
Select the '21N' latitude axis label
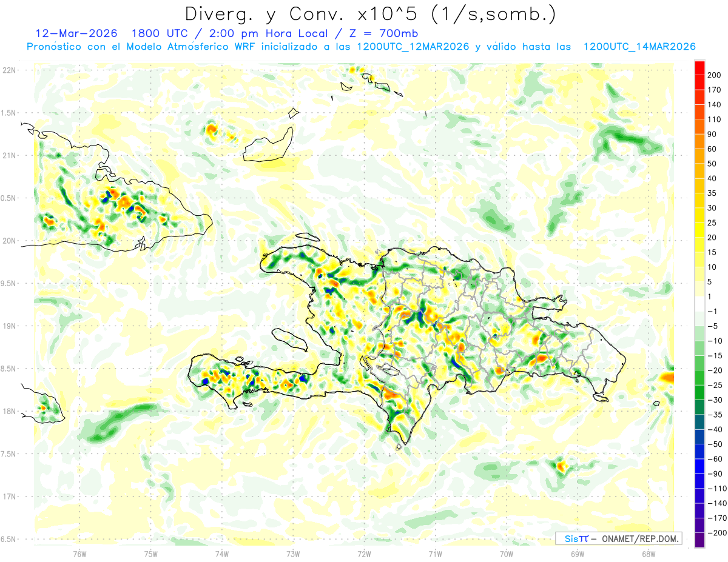(x=8, y=155)
